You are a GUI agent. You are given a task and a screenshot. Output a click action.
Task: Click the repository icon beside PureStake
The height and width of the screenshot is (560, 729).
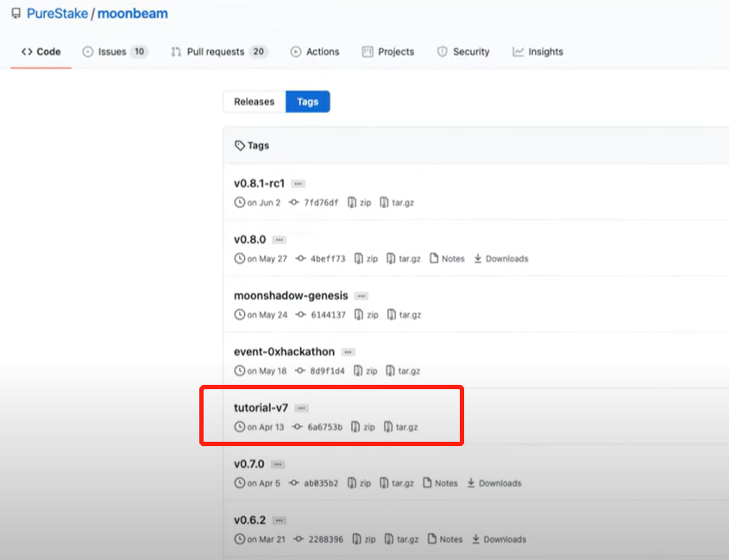pyautogui.click(x=16, y=13)
